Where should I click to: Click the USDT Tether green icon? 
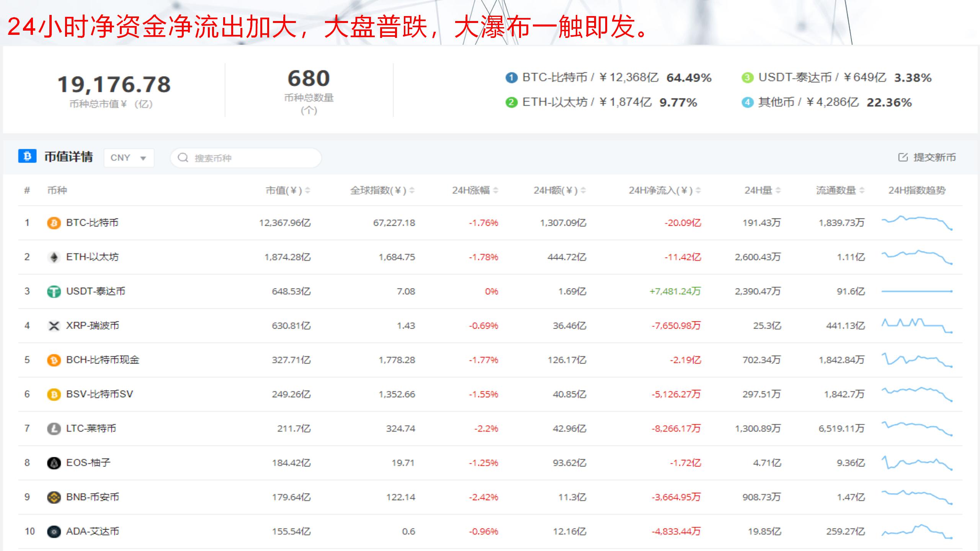pos(54,292)
